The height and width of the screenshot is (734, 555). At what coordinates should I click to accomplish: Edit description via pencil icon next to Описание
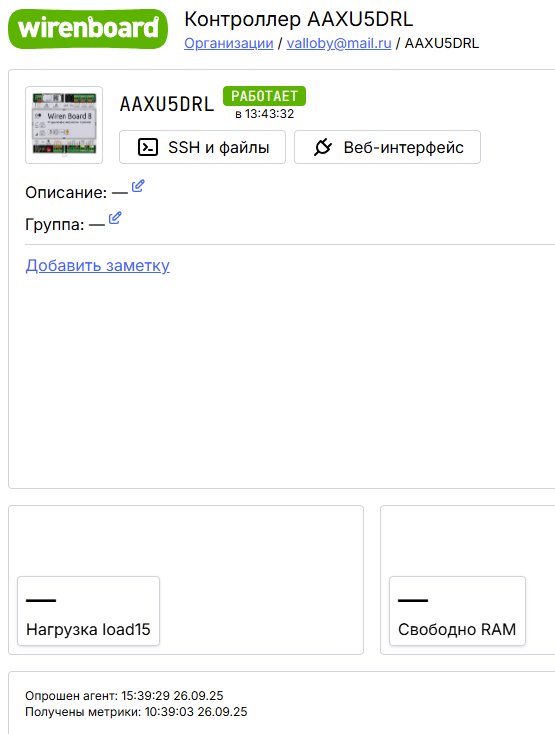tap(138, 186)
